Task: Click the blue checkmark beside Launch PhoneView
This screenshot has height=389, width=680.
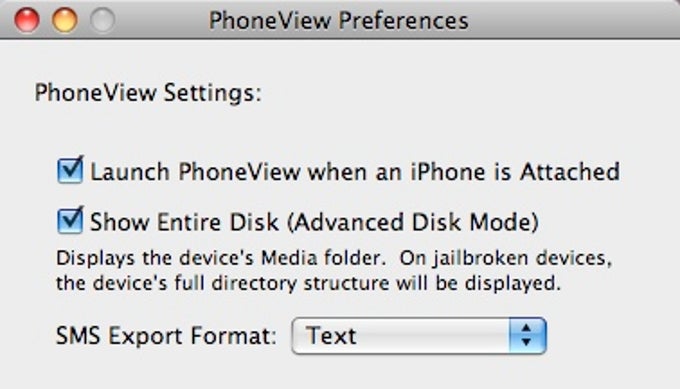Action: tap(70, 170)
